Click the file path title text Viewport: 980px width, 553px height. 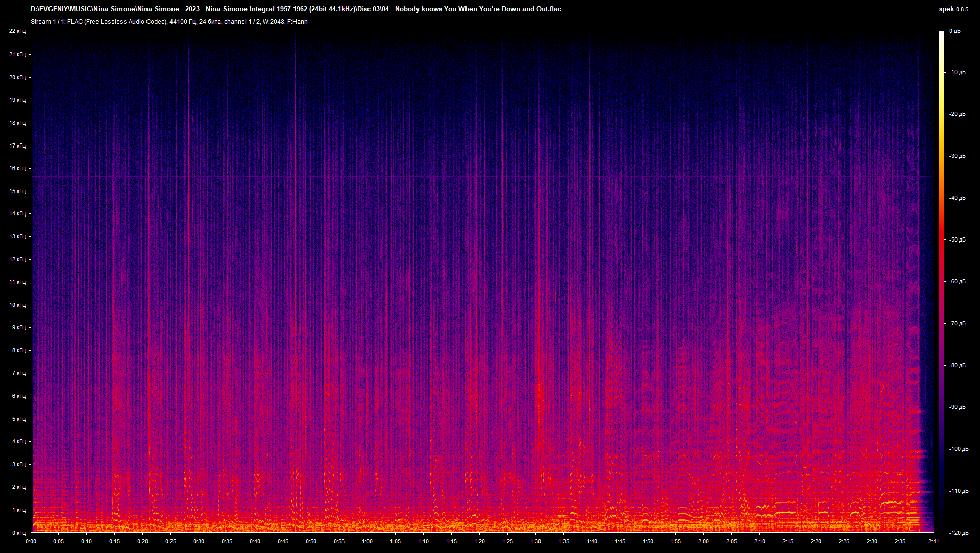coord(296,9)
